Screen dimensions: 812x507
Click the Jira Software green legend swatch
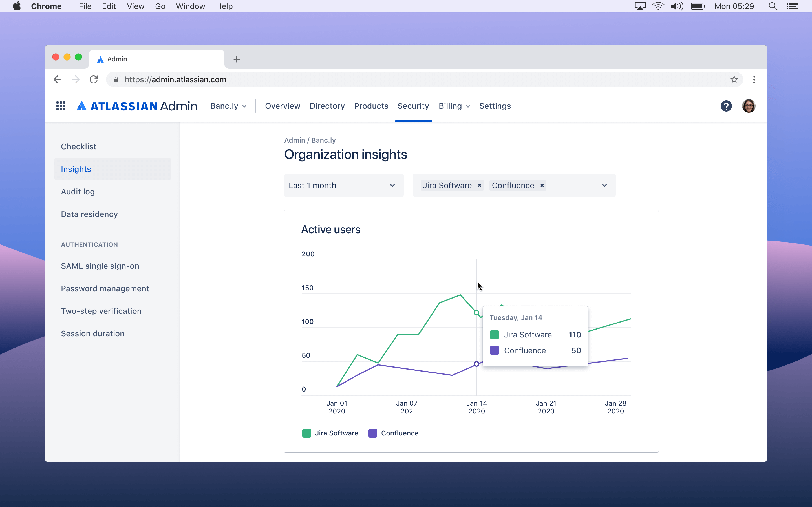pyautogui.click(x=306, y=433)
